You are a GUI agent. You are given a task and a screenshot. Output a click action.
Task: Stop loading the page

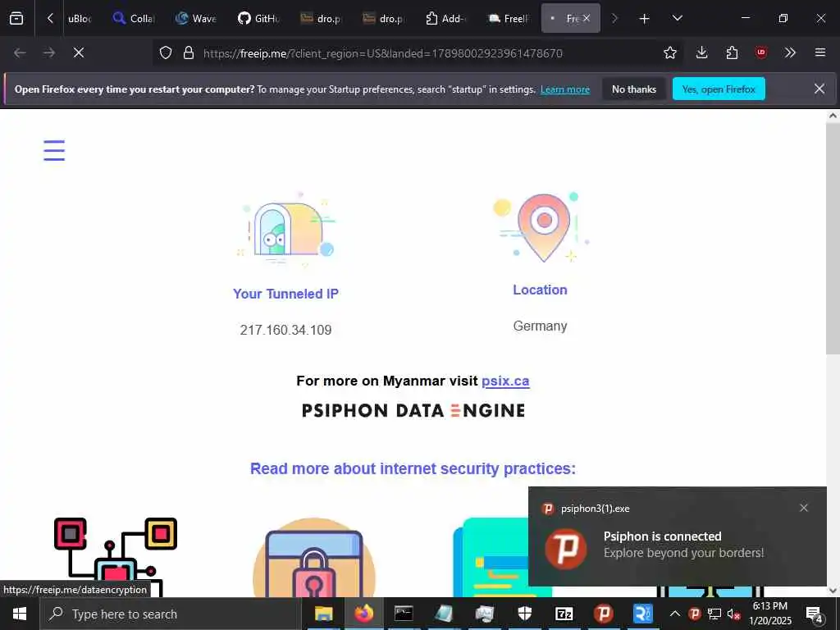tap(79, 52)
